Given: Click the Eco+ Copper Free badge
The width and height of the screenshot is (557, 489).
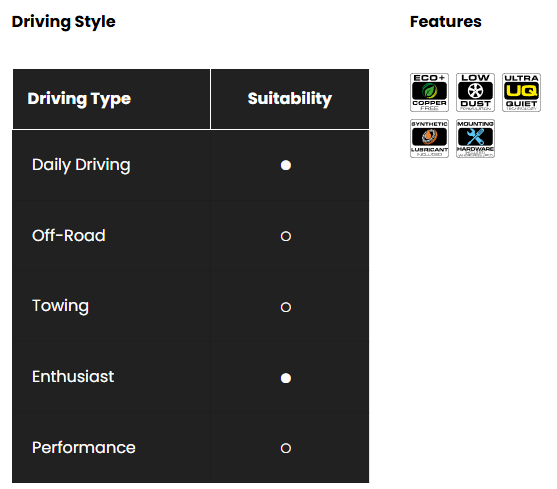Looking at the screenshot, I should coord(429,92).
